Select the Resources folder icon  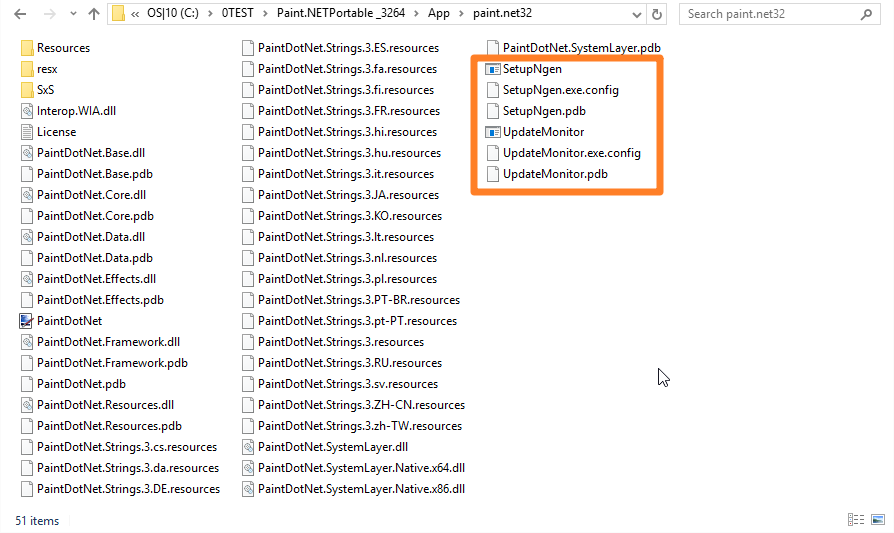pos(27,48)
